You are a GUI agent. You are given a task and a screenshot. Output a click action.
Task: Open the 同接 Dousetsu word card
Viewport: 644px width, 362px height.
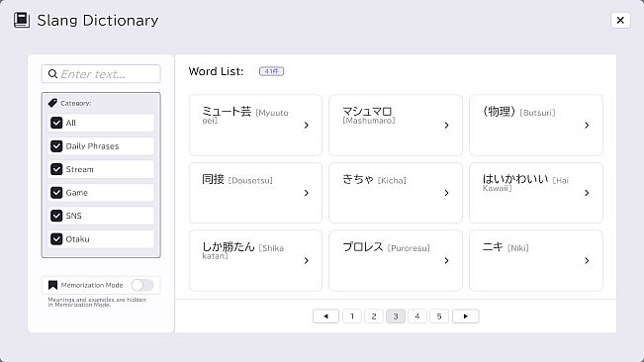(x=255, y=193)
